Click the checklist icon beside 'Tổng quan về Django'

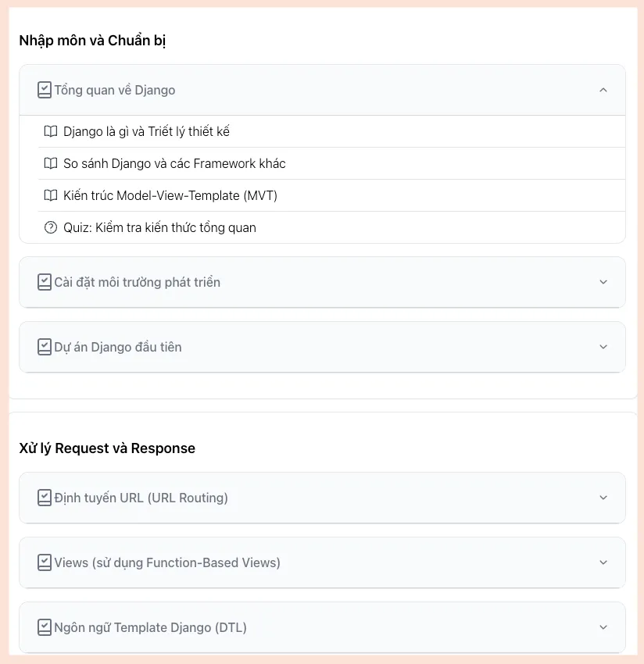(x=45, y=90)
